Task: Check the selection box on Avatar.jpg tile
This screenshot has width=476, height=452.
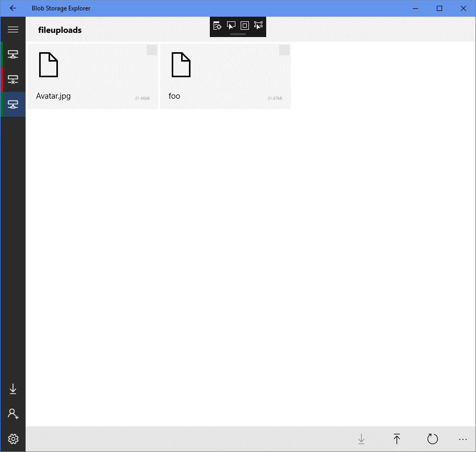Action: [152, 50]
